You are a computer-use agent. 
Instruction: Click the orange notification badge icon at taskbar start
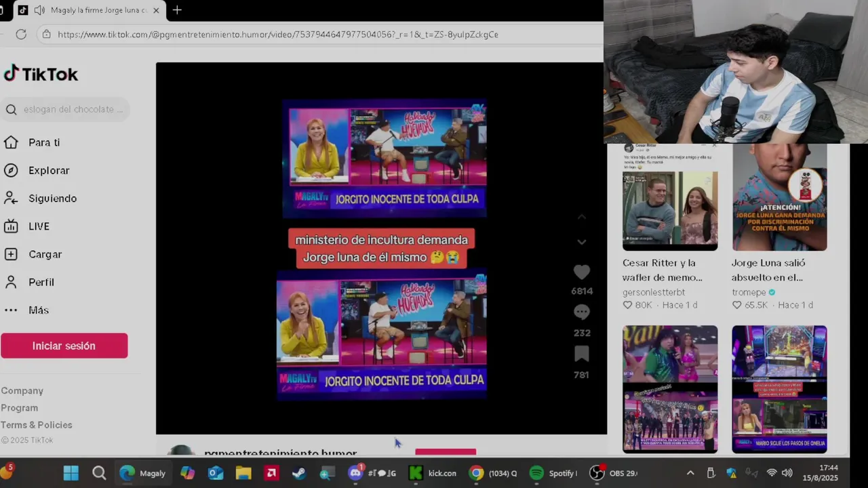pyautogui.click(x=6, y=470)
